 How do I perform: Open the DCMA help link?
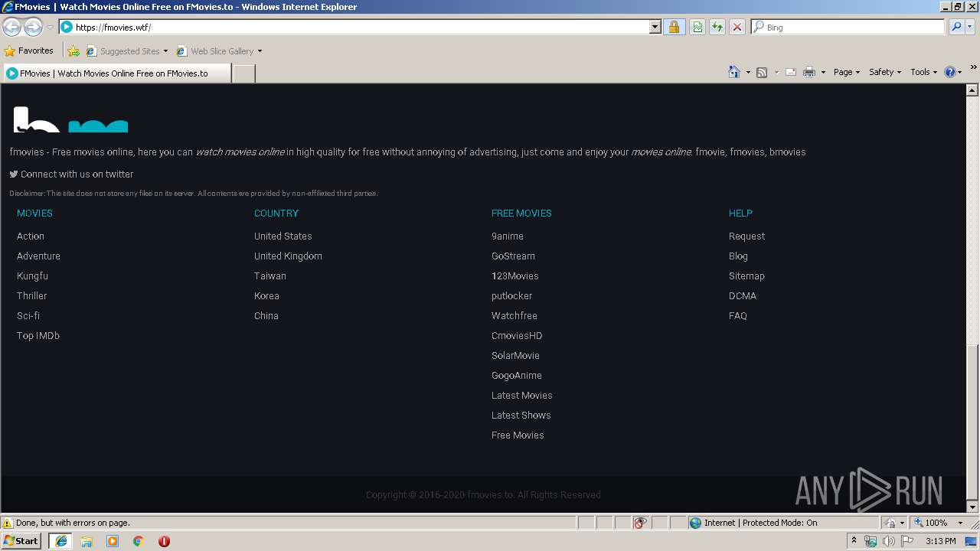click(743, 295)
